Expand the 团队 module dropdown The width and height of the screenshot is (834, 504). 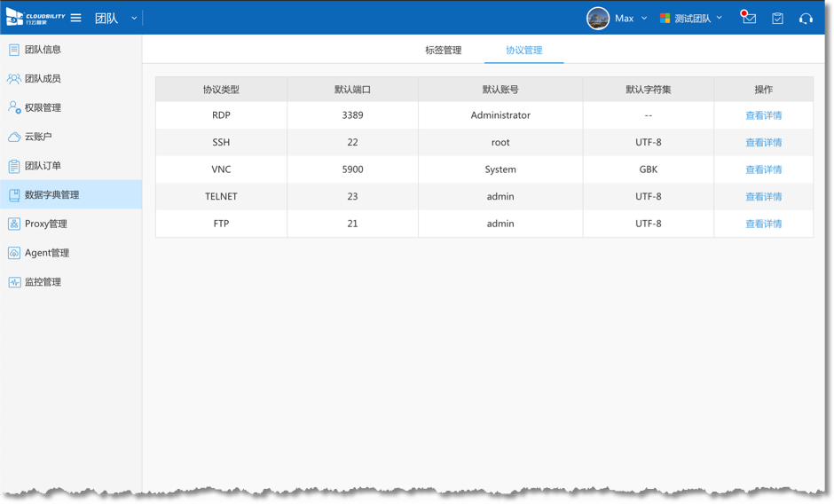134,18
